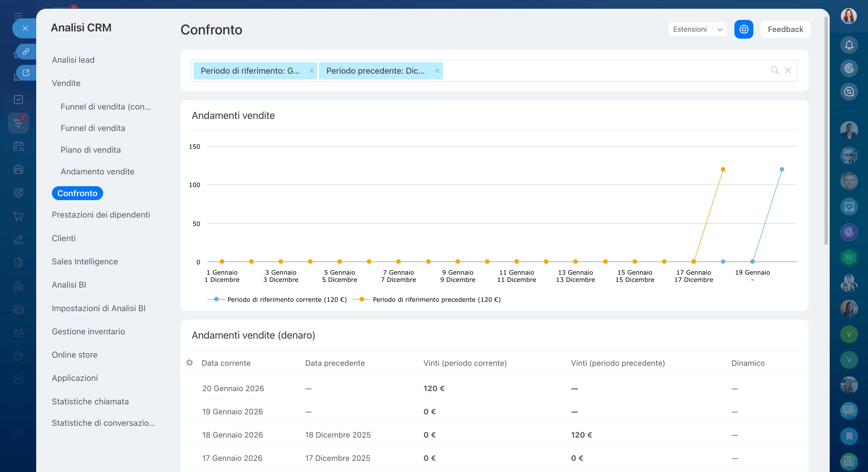Viewport: 868px width, 472px height.
Task: Remove the Periodo di riferimento filter chip
Action: tap(311, 71)
